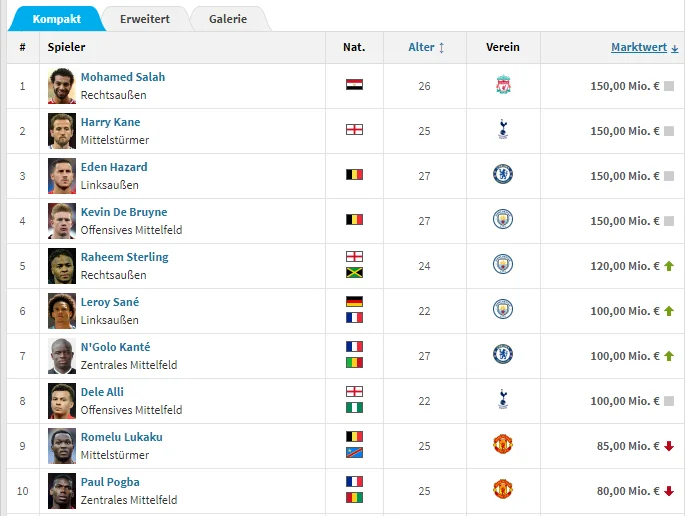Image resolution: width=685 pixels, height=516 pixels.
Task: Click Leroy Sané's portrait thumbnail
Action: (62, 310)
